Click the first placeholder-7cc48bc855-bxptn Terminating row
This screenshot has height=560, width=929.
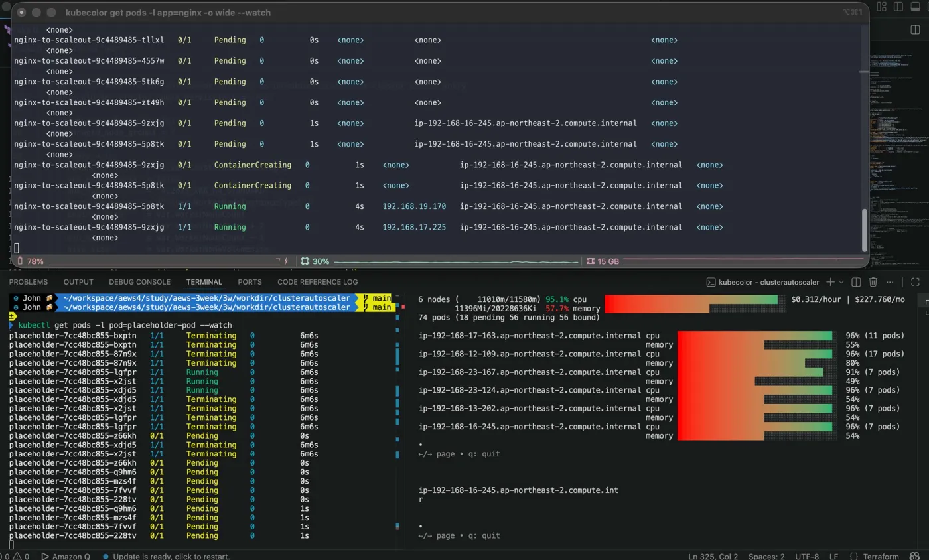tap(163, 336)
